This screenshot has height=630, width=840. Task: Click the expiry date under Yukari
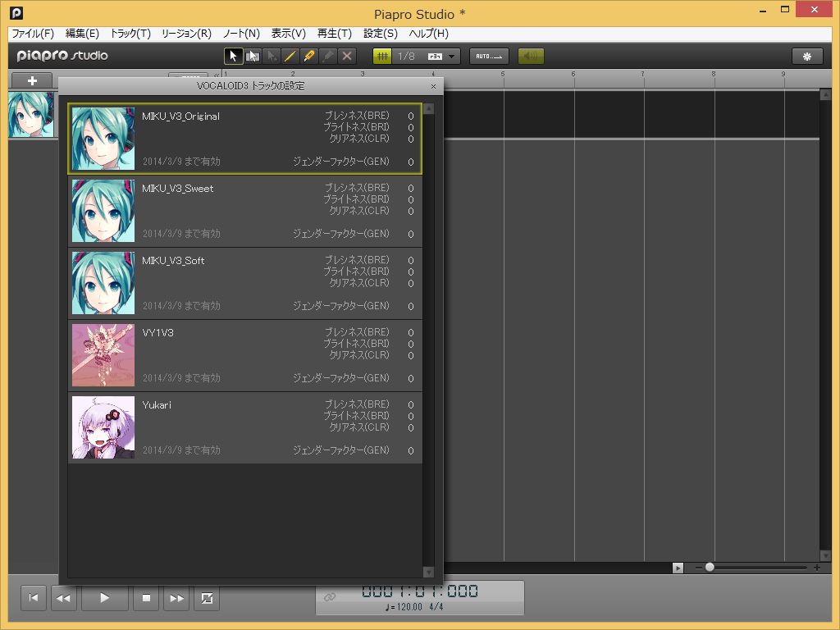click(x=181, y=450)
